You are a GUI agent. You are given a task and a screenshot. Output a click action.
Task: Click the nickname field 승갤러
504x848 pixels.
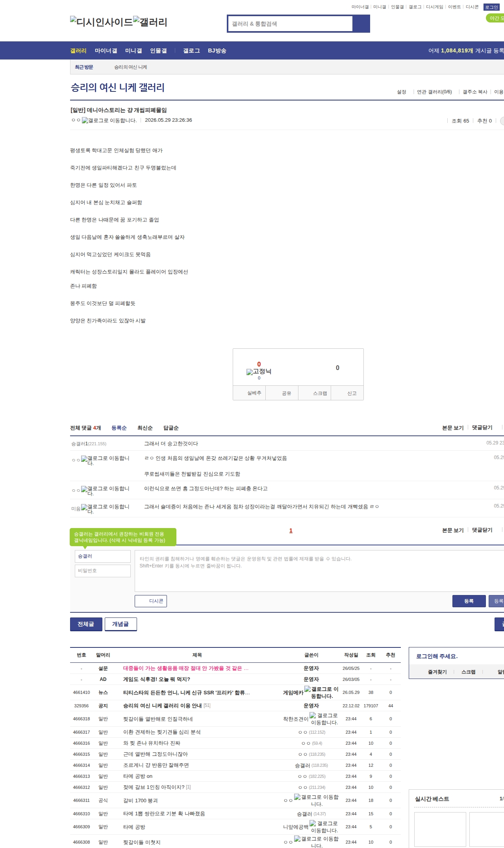(x=103, y=556)
